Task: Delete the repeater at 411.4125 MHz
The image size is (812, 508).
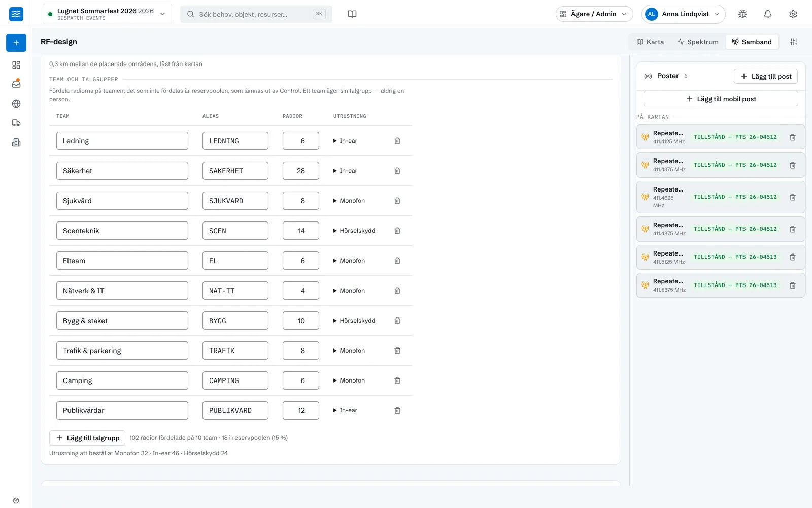Action: pos(793,137)
